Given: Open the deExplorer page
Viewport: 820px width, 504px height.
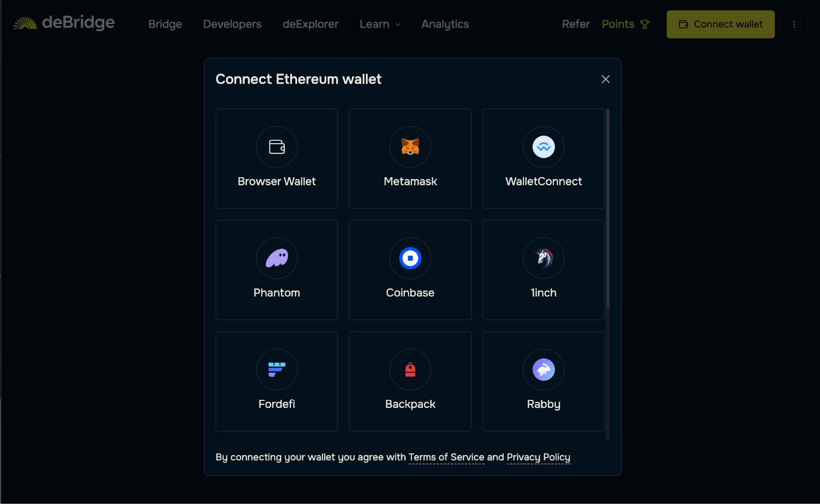Looking at the screenshot, I should click(x=310, y=24).
